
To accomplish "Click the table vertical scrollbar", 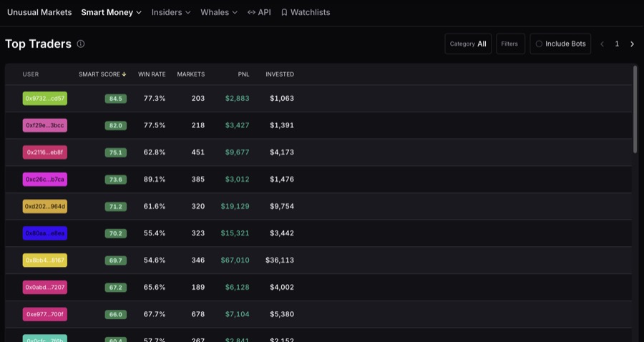I will point(635,109).
